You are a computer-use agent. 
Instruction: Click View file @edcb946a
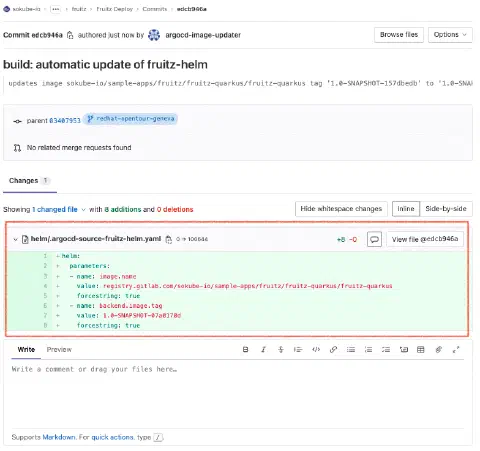pos(425,239)
